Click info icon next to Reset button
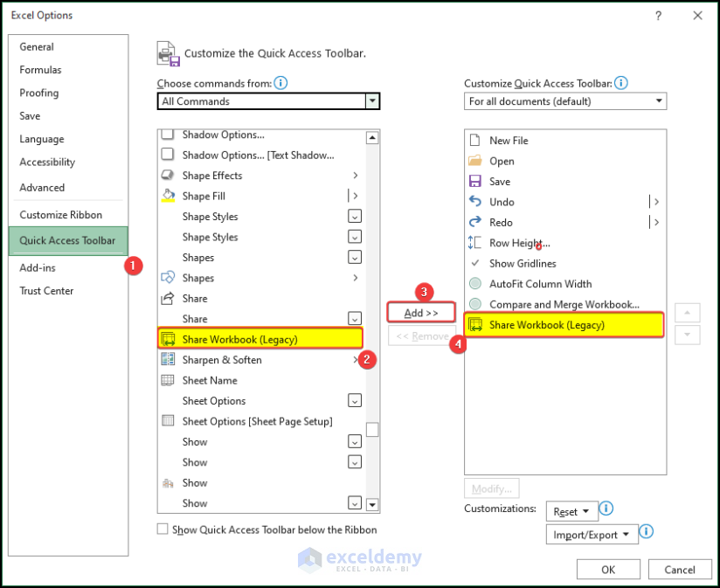The height and width of the screenshot is (588, 720). coord(606,508)
